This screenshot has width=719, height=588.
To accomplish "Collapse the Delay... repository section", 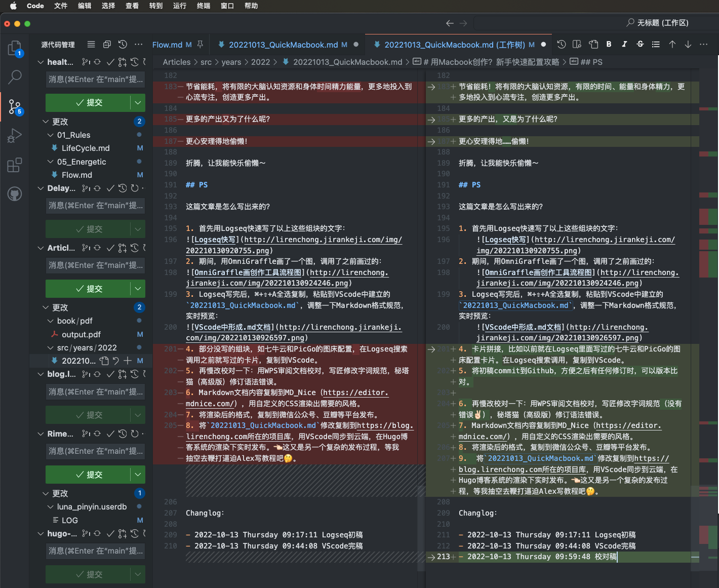I will (41, 188).
